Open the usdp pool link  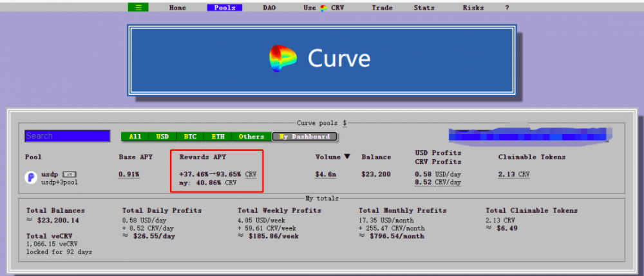pos(50,174)
